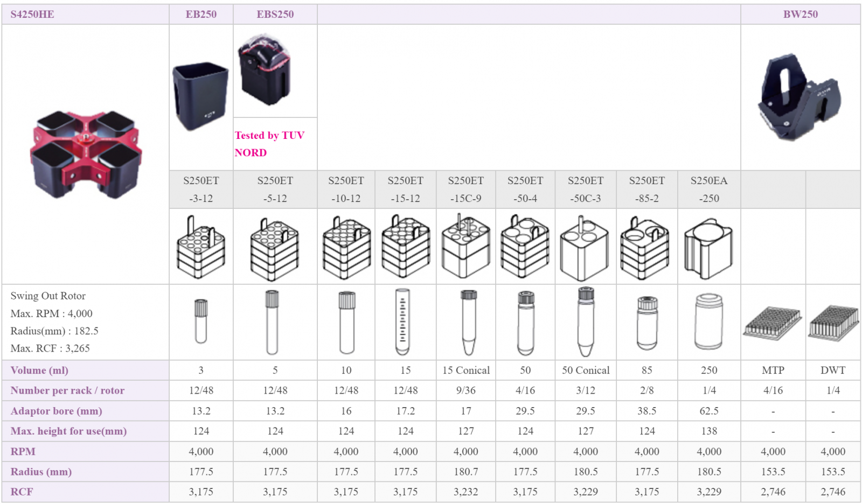This screenshot has width=862, height=504.
Task: Select the S250ET -10-12 label
Action: [x=346, y=190]
